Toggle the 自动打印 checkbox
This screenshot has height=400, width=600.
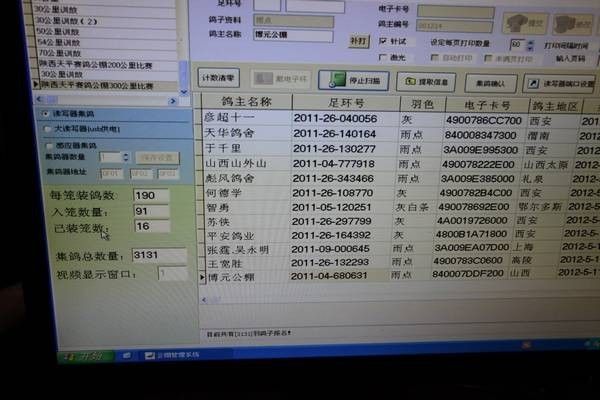(434, 57)
